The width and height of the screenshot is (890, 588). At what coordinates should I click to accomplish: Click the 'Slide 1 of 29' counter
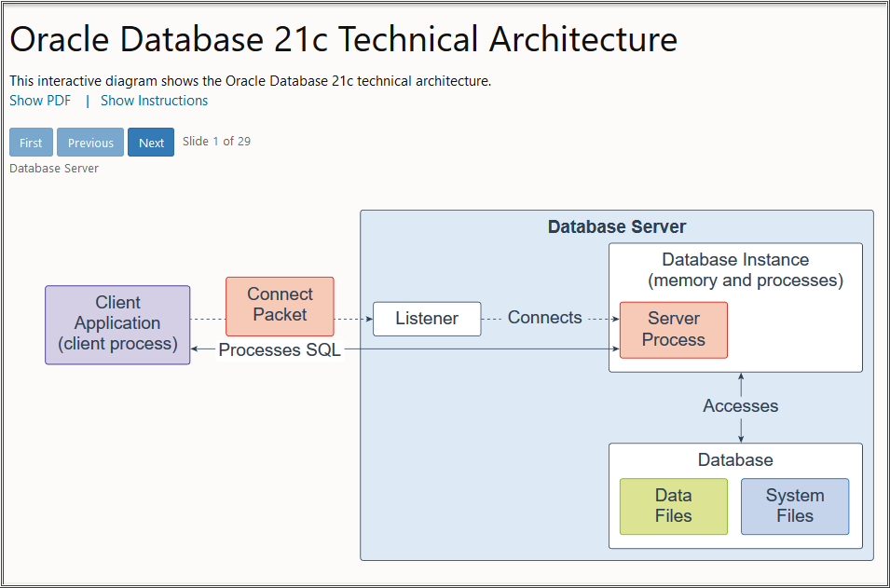(x=216, y=142)
